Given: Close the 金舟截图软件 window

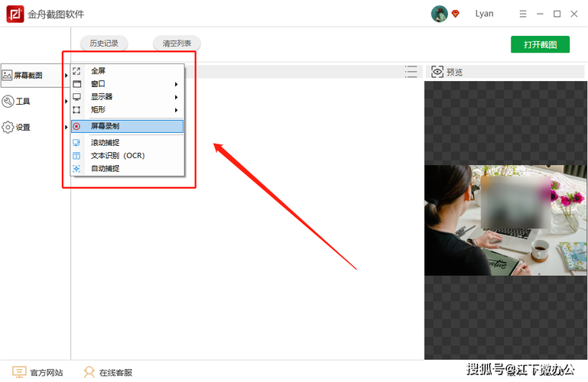Looking at the screenshot, I should pos(574,14).
